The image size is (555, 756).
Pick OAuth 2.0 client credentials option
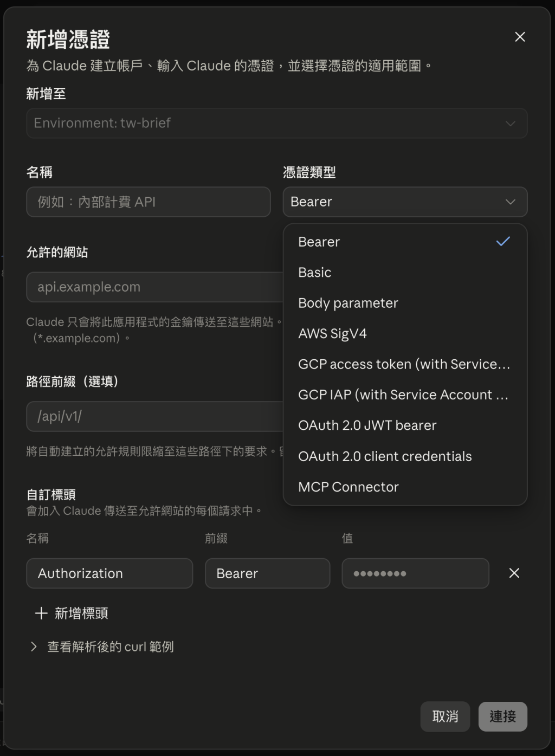click(405, 456)
